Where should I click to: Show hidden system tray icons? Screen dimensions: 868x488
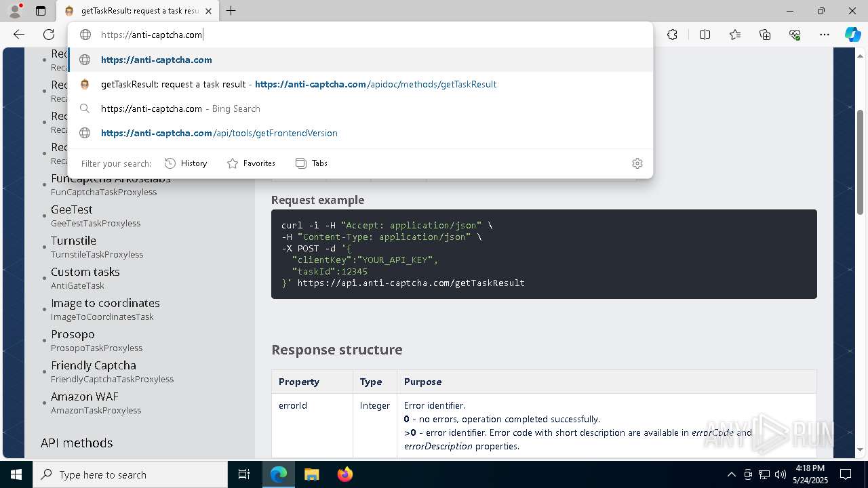point(731,474)
